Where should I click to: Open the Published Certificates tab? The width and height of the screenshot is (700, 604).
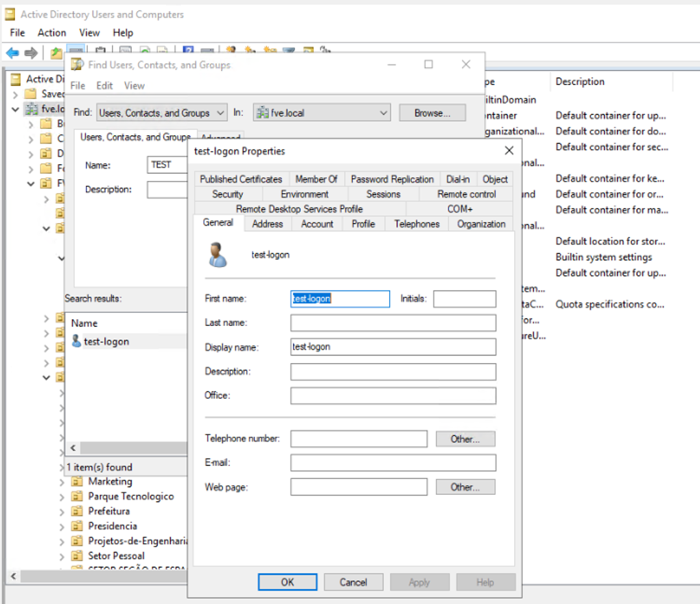[241, 179]
